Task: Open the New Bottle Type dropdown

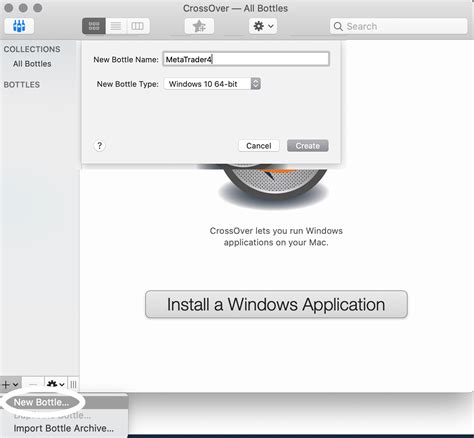Action: point(212,84)
